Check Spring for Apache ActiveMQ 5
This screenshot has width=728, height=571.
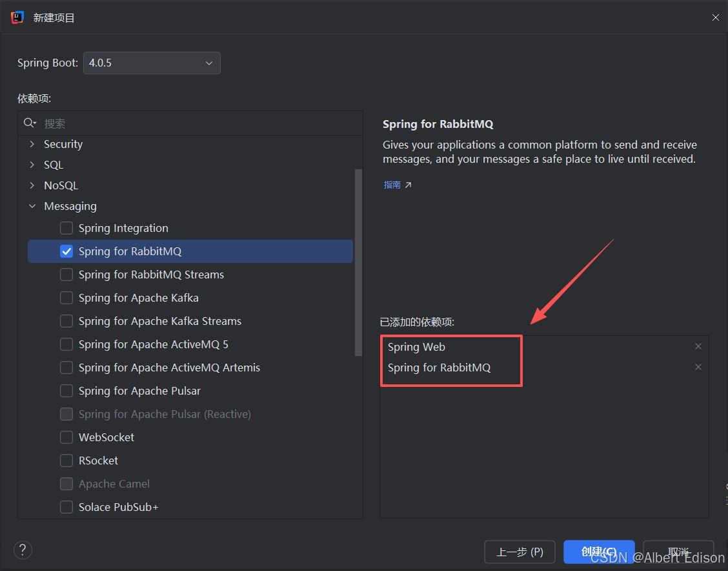[66, 344]
